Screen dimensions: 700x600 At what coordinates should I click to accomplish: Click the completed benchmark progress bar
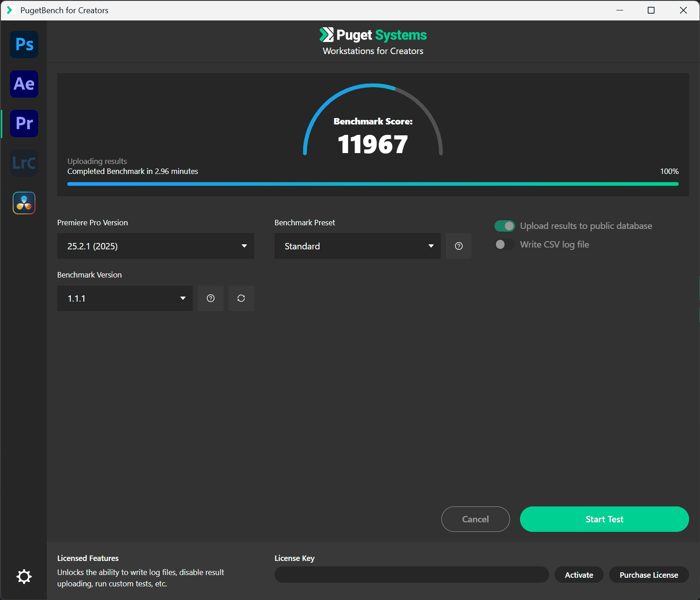373,183
